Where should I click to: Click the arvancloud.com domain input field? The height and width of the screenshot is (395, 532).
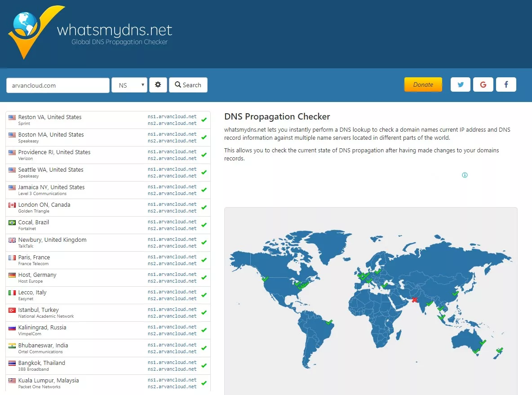click(x=58, y=85)
